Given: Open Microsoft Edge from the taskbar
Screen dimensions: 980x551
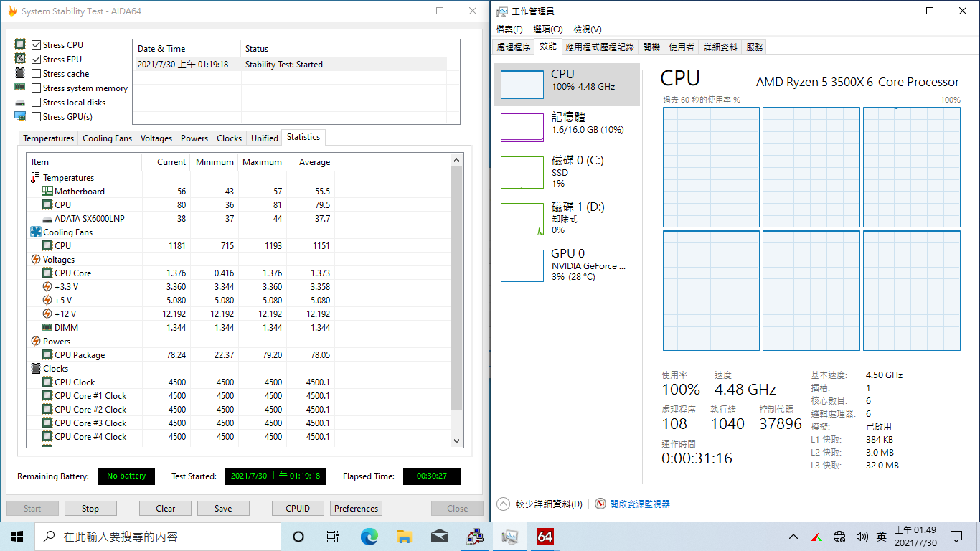Looking at the screenshot, I should [x=369, y=536].
